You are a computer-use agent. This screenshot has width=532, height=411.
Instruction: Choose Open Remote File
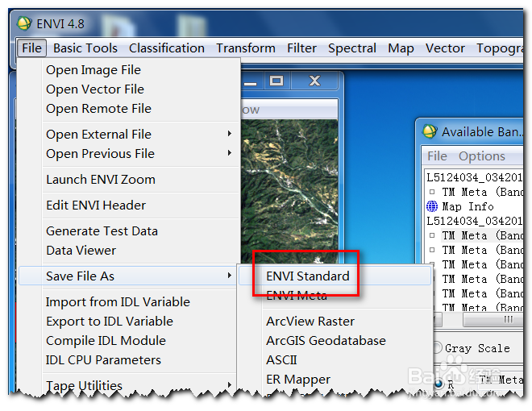(98, 109)
